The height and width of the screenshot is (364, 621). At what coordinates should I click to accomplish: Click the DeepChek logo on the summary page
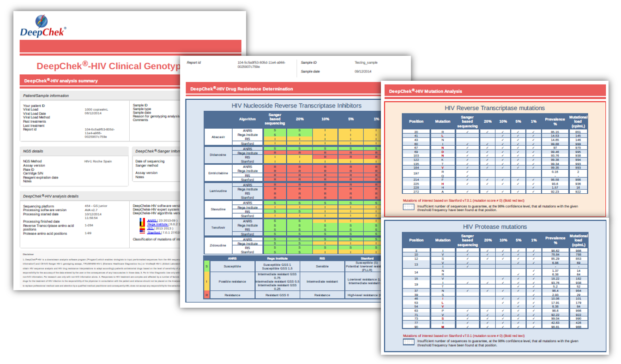43,25
